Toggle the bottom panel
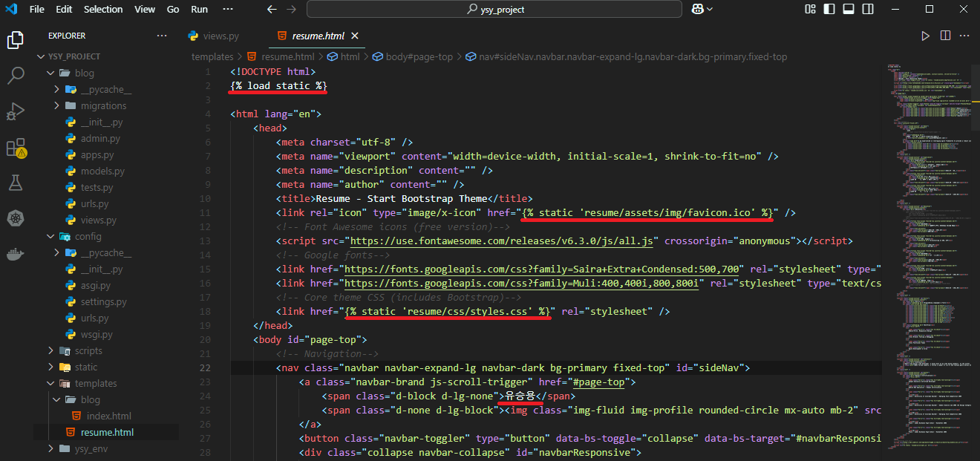The height and width of the screenshot is (461, 980). point(848,9)
